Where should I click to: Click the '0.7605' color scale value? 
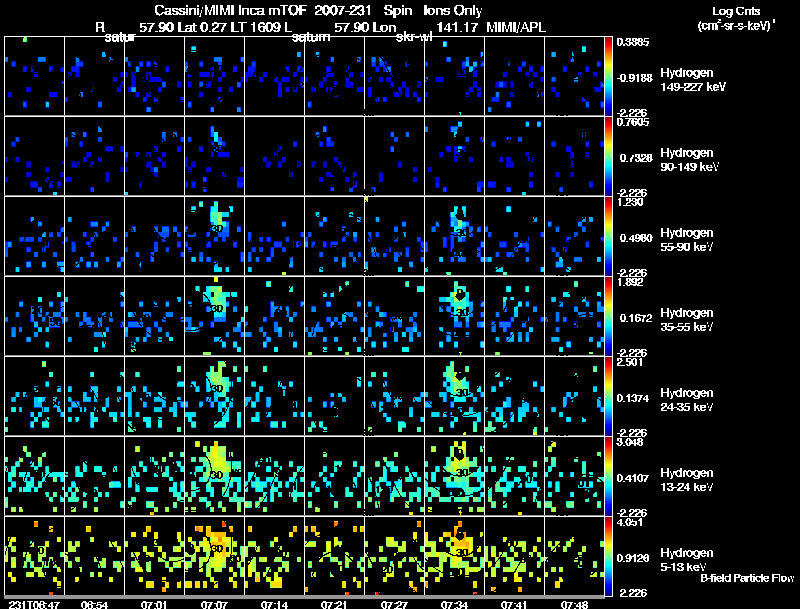coord(633,122)
